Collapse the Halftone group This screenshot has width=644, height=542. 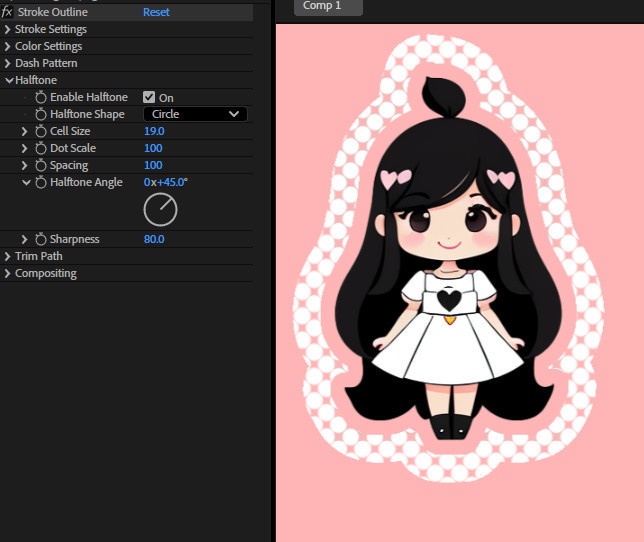(9, 80)
